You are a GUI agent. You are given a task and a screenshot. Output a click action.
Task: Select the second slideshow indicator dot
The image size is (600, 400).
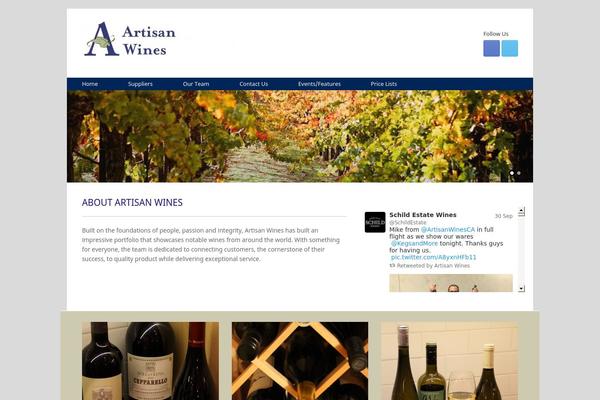[518, 173]
